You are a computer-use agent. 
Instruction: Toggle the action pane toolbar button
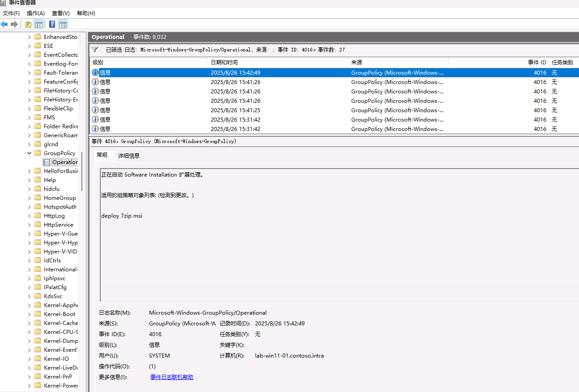[x=63, y=24]
